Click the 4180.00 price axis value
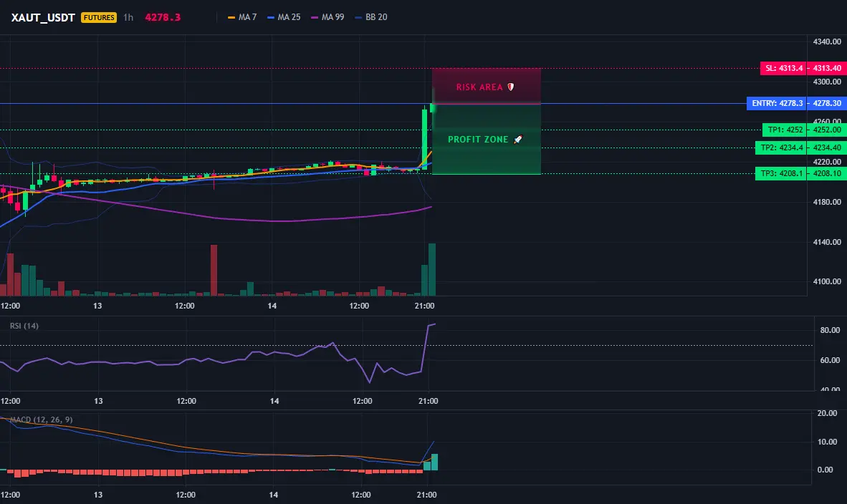This screenshot has width=847, height=504. coord(827,202)
